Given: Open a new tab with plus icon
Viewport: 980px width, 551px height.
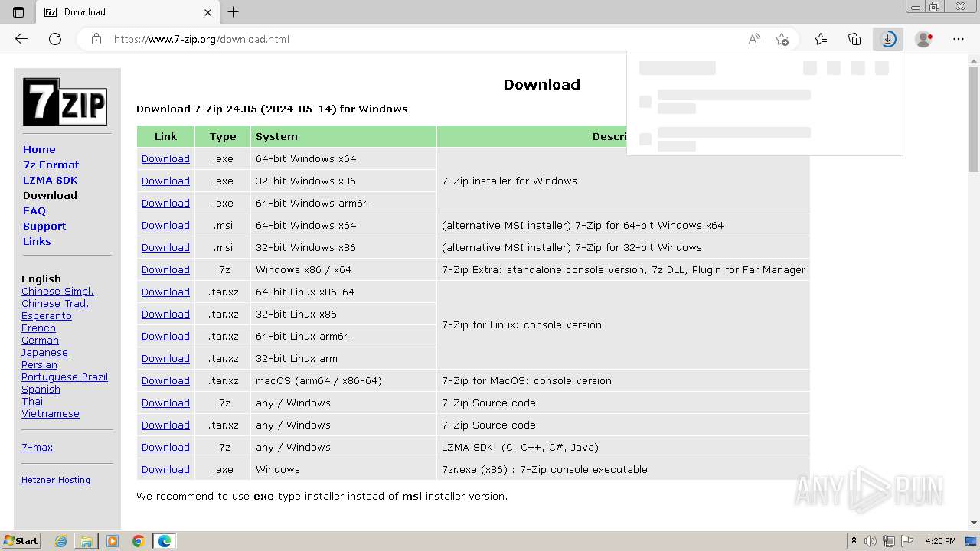Looking at the screenshot, I should coord(234,12).
